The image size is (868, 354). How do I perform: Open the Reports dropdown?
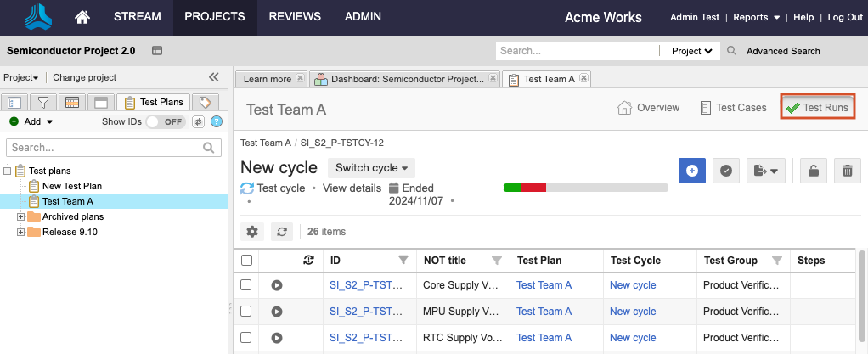click(x=756, y=17)
